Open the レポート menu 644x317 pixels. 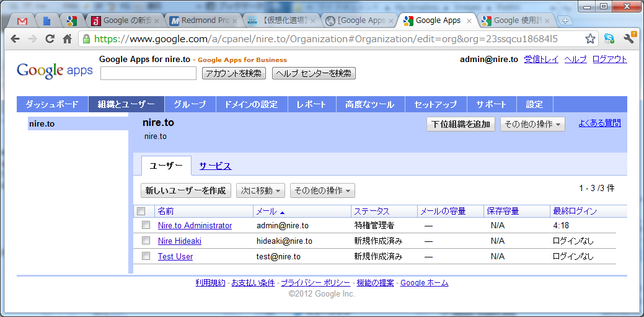click(x=312, y=104)
